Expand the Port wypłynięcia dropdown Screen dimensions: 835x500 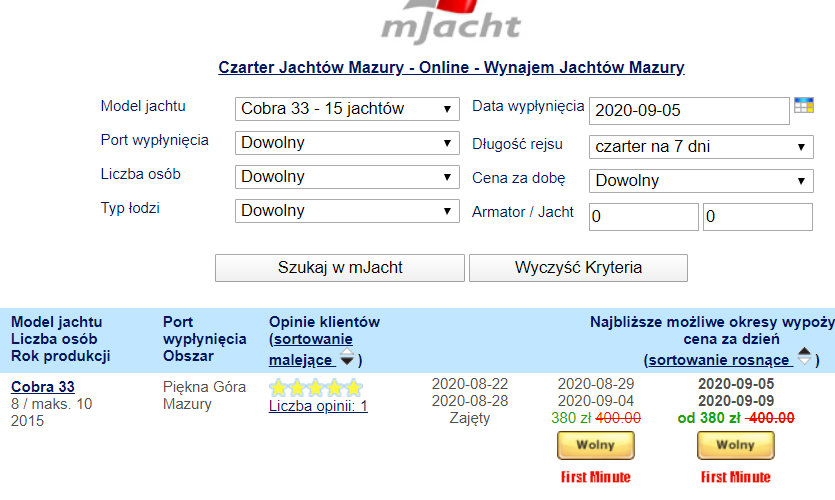[347, 143]
